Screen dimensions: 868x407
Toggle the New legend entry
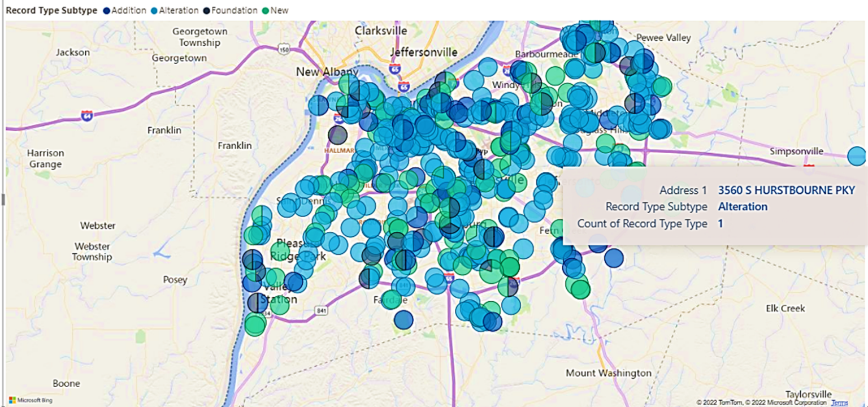point(279,11)
